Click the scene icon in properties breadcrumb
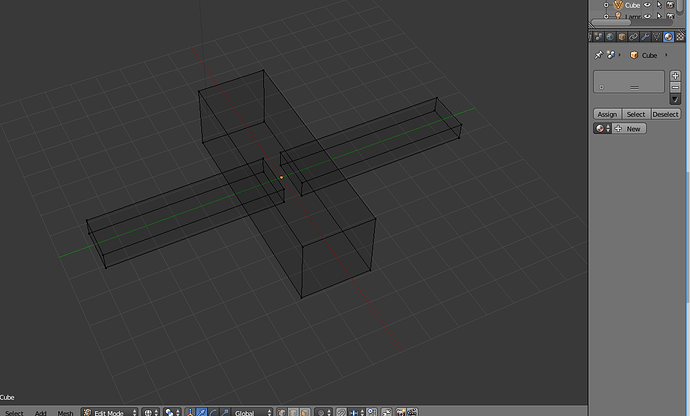The image size is (690, 416). (x=611, y=55)
